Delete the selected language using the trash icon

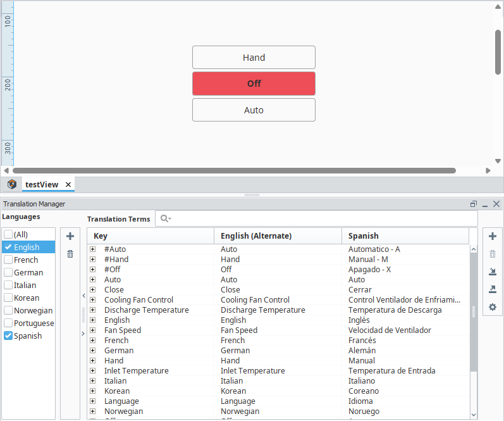click(x=70, y=254)
